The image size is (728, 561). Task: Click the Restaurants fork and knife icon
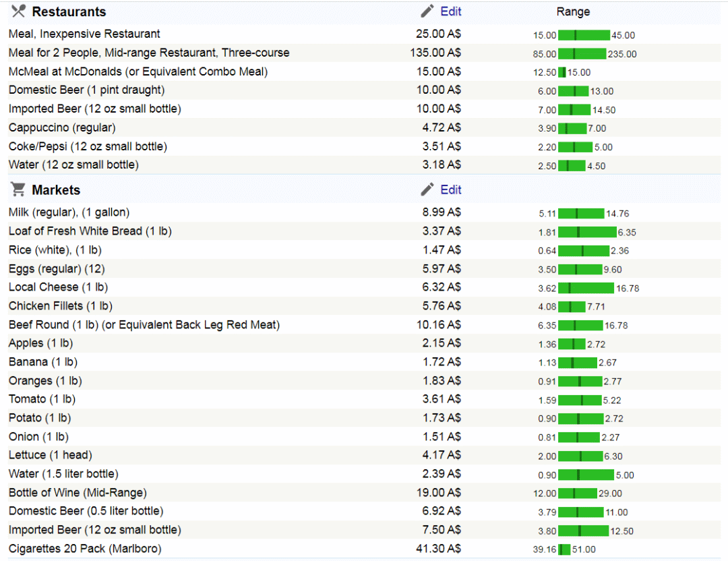18,11
